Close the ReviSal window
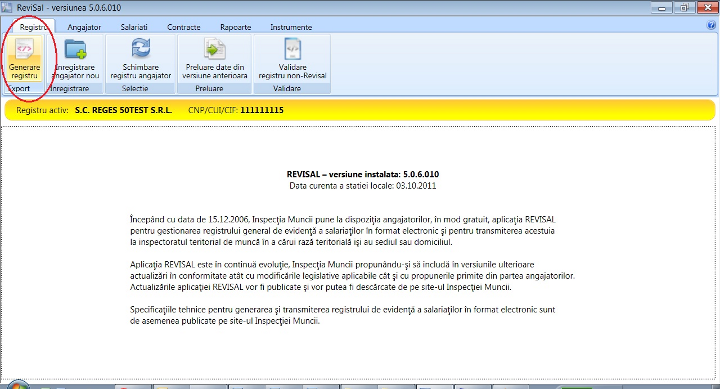This screenshot has width=720, height=389. 707,8
